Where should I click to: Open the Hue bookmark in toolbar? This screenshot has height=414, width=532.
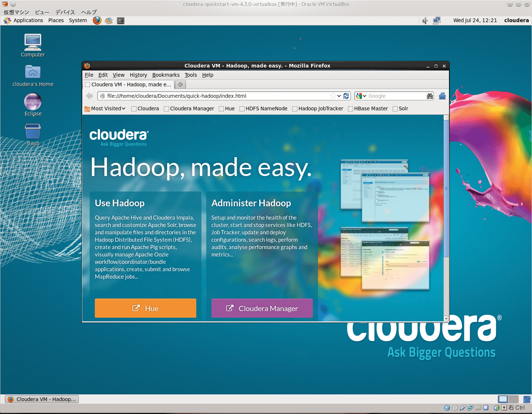coord(227,108)
